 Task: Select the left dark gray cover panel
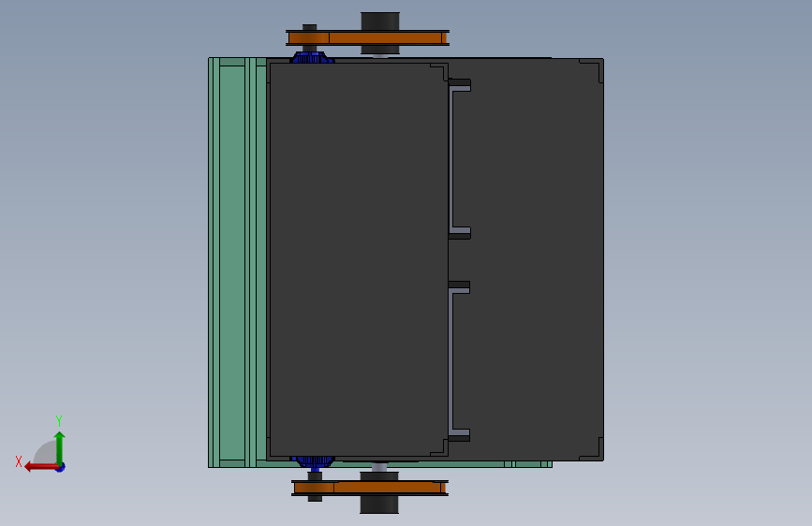click(x=359, y=260)
